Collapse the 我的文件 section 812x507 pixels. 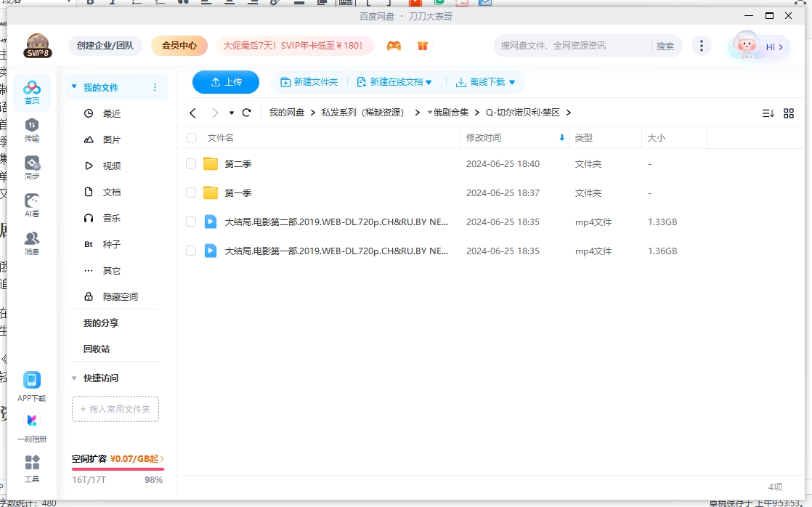pos(73,86)
